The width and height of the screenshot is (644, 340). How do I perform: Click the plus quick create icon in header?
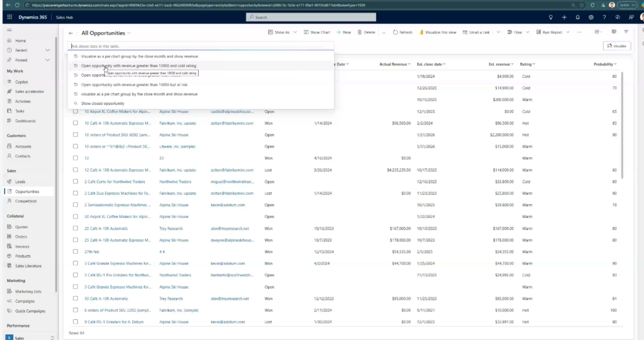pos(564,17)
